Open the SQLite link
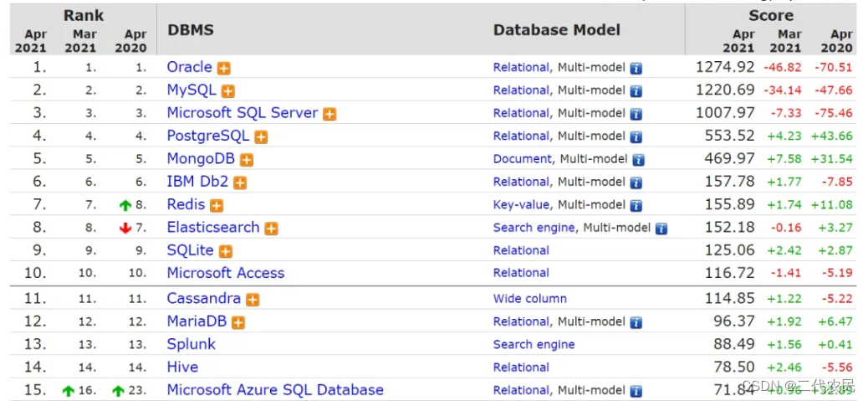Viewport: 868px width, 401px height. (x=191, y=249)
